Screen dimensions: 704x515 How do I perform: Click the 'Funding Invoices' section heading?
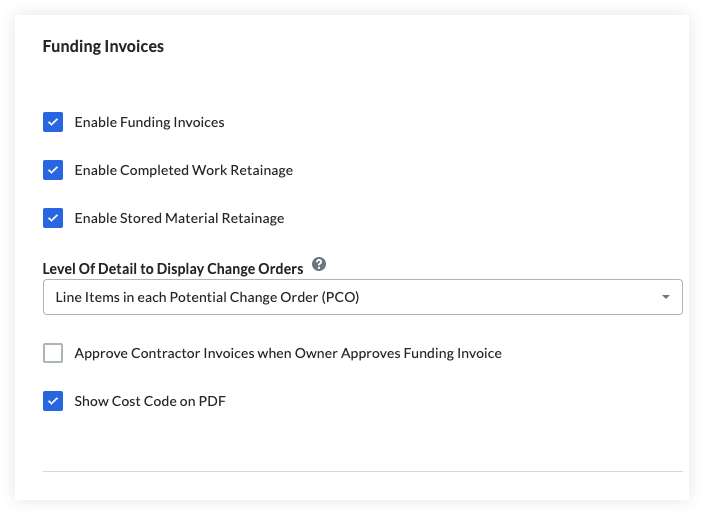(x=103, y=46)
